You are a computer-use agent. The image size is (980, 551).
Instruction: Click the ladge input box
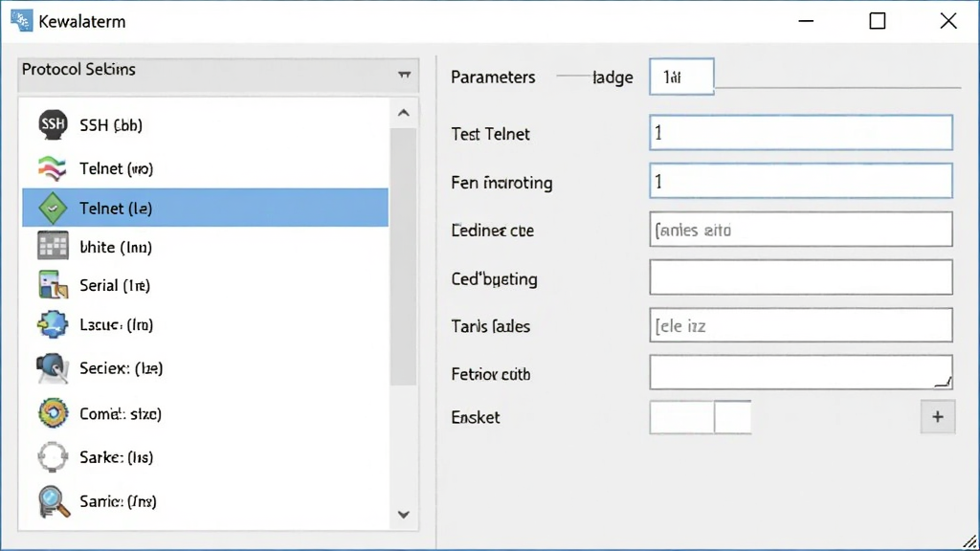click(x=681, y=77)
